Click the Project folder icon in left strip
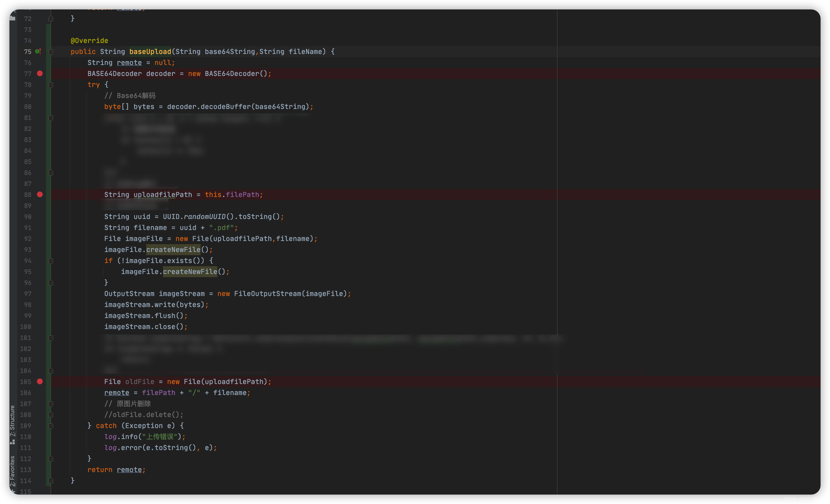 pos(13,18)
